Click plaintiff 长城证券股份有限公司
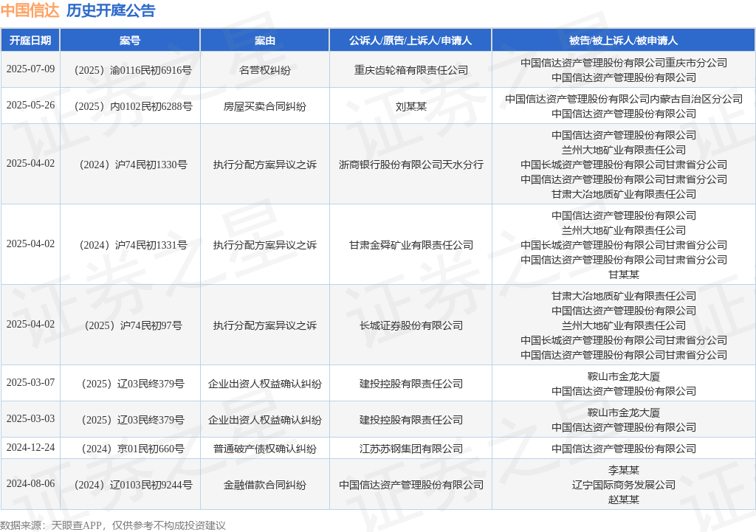The height and width of the screenshot is (532, 756). [410, 325]
